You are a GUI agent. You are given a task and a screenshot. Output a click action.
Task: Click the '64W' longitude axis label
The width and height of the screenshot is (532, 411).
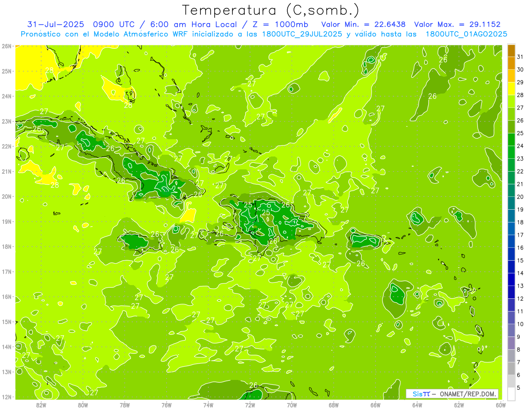click(x=417, y=405)
